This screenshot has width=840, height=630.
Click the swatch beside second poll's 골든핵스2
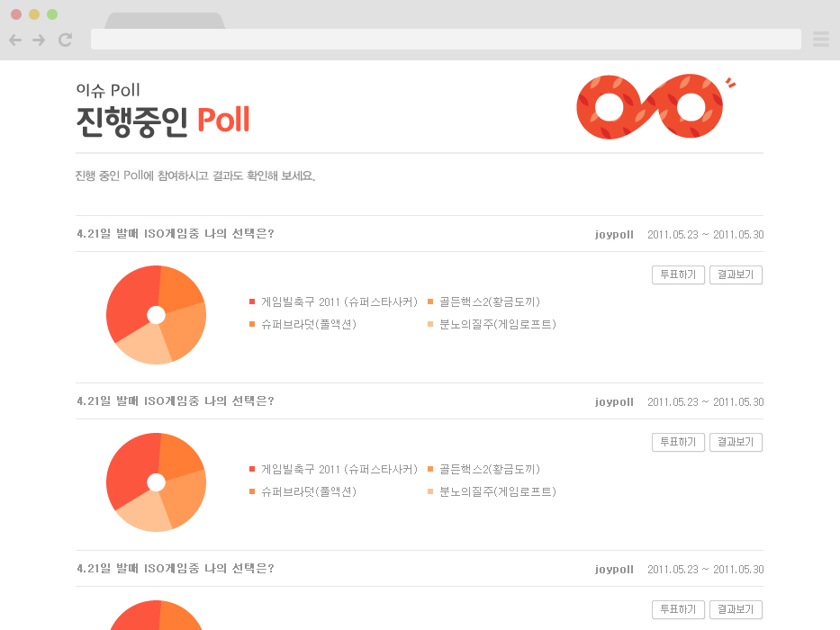click(430, 469)
